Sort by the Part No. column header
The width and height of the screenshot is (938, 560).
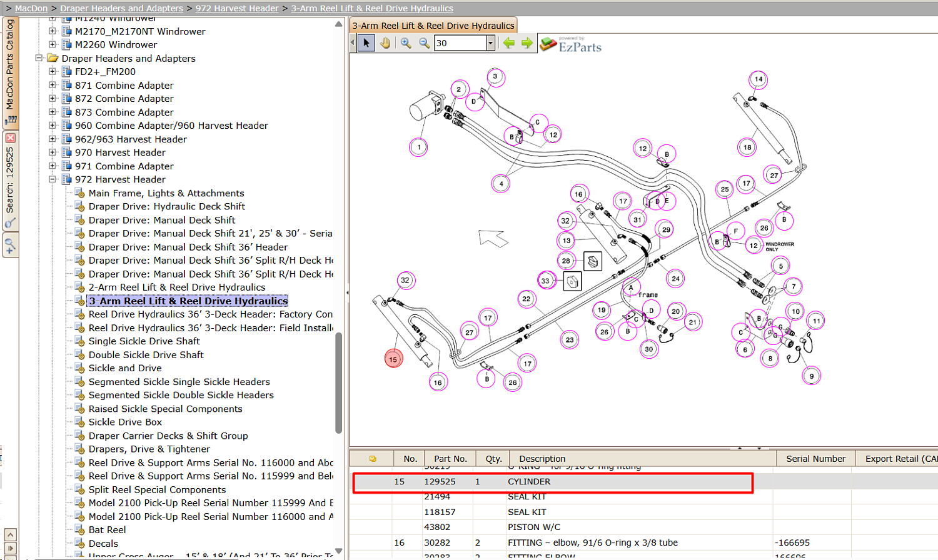(450, 459)
